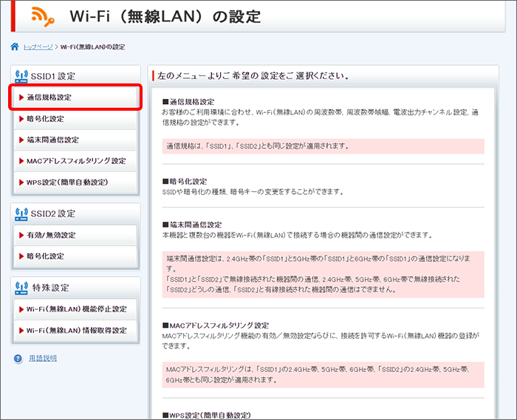Click the Wi-Fi(無線LAN)の設定 page title
Viewport: 517px width, 420px height.
pyautogui.click(x=165, y=16)
